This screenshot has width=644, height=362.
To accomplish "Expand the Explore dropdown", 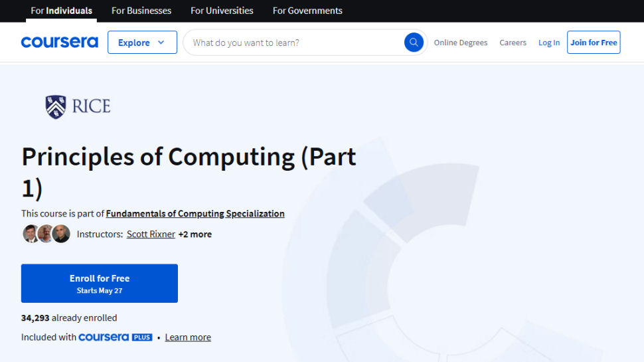I will coord(142,43).
